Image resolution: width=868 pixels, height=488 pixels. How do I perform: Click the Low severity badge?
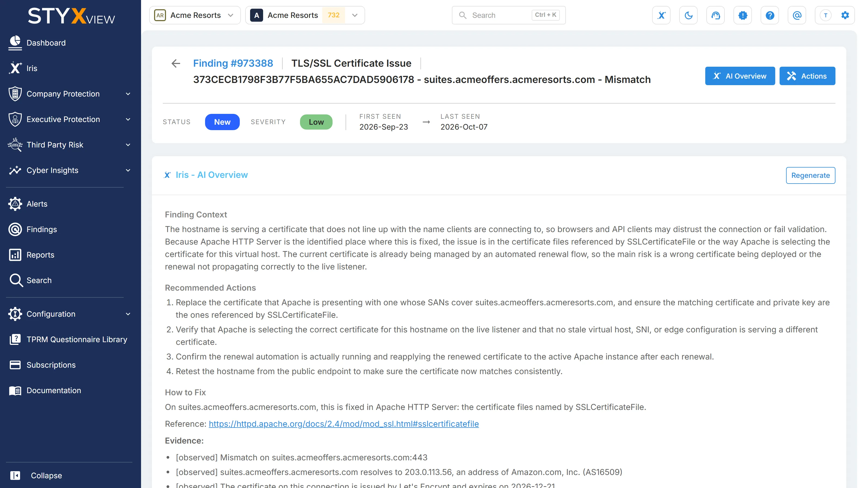tap(316, 122)
